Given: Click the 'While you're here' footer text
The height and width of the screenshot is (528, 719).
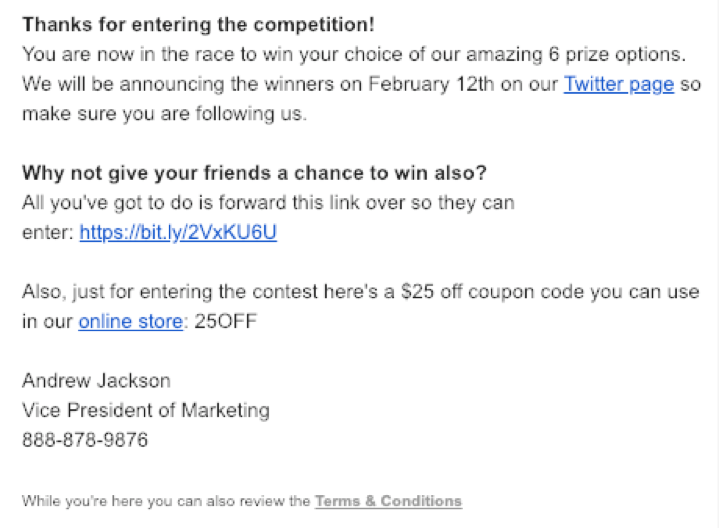Looking at the screenshot, I should tap(166, 500).
